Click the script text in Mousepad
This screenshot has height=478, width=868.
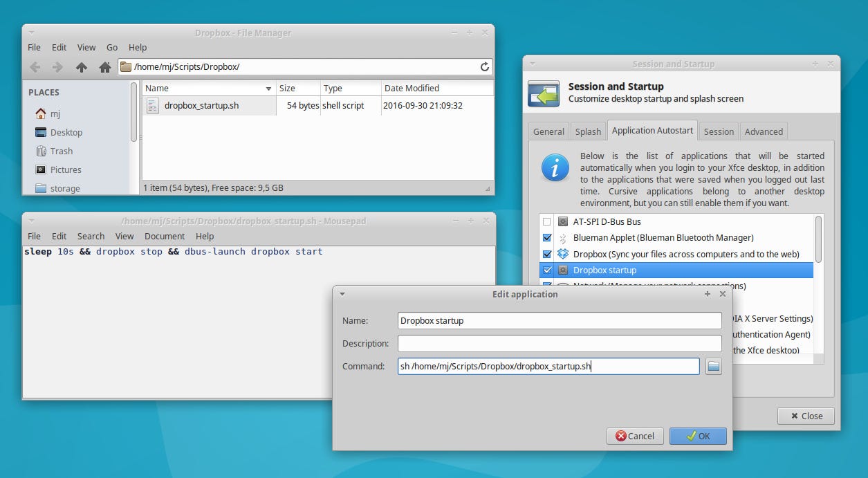click(x=174, y=252)
